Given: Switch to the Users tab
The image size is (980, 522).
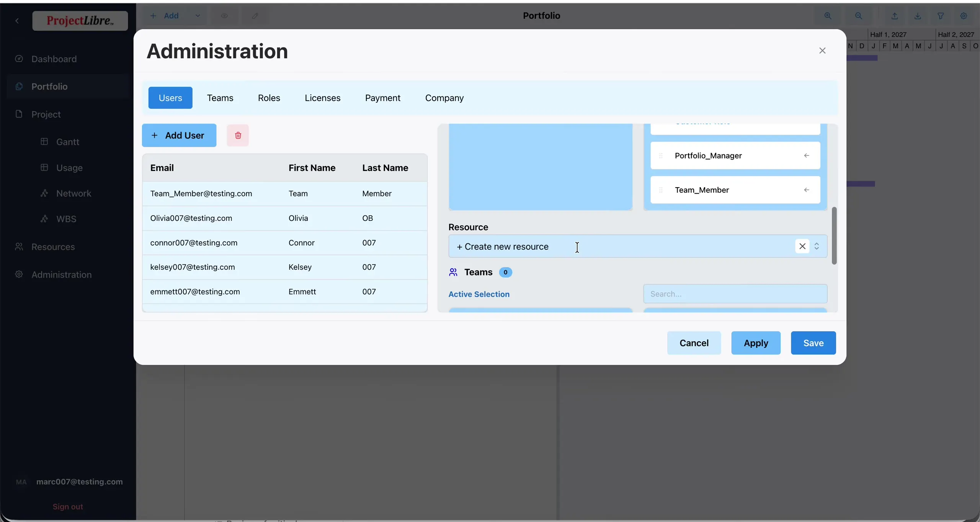Looking at the screenshot, I should (170, 98).
